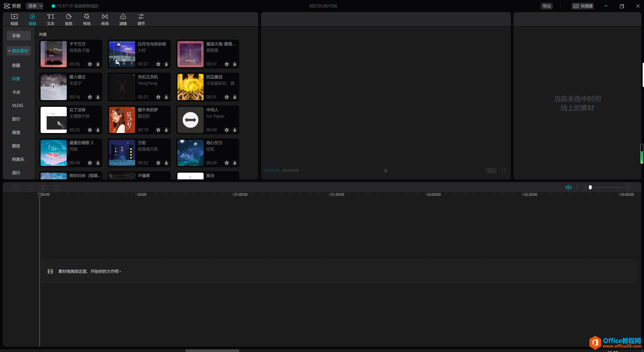Download the song 关机又关机

pyautogui.click(x=166, y=97)
